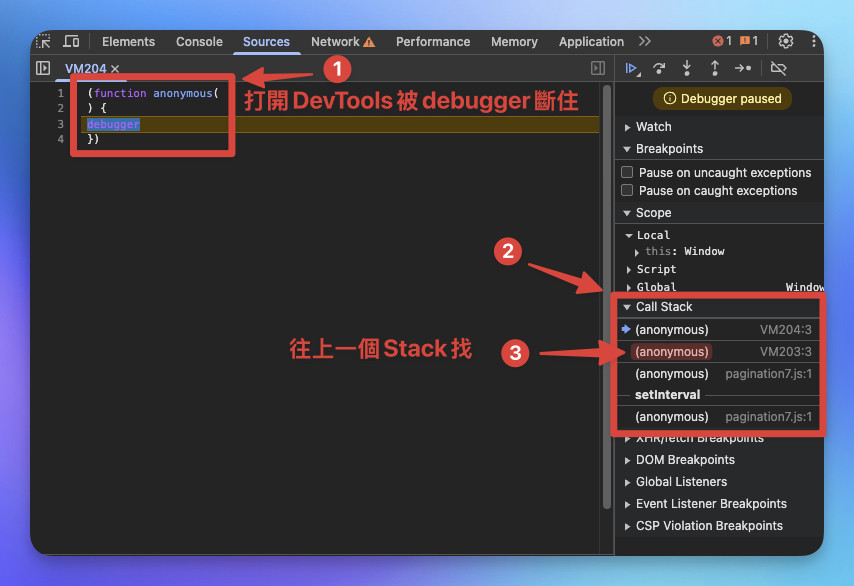This screenshot has height=586, width=854.
Task: Select the anonymous frame below setInterval
Action: click(x=719, y=417)
